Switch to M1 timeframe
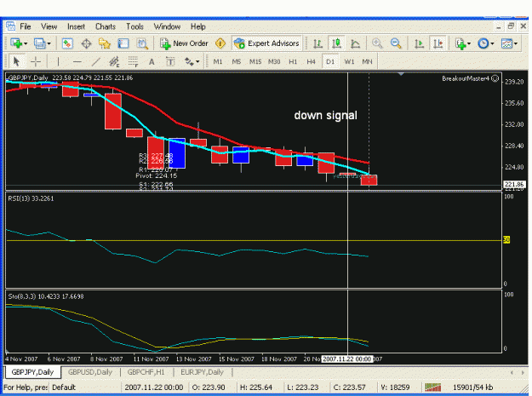 218,62
